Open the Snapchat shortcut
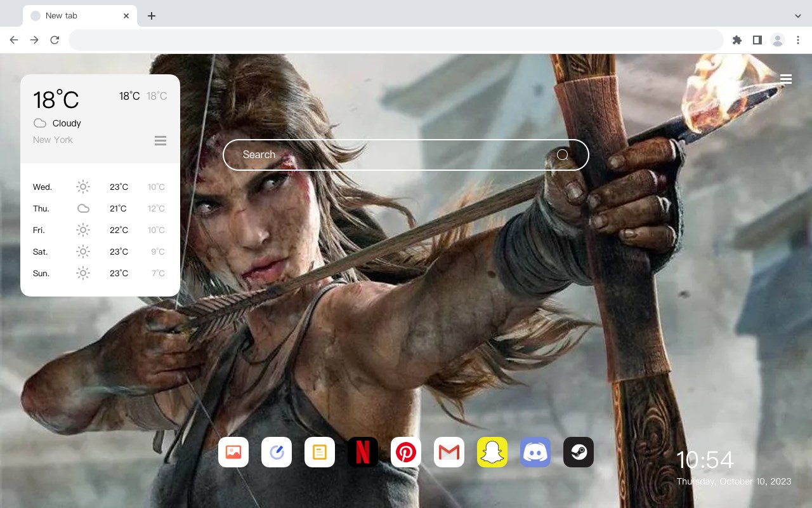This screenshot has height=508, width=812. pos(492,452)
